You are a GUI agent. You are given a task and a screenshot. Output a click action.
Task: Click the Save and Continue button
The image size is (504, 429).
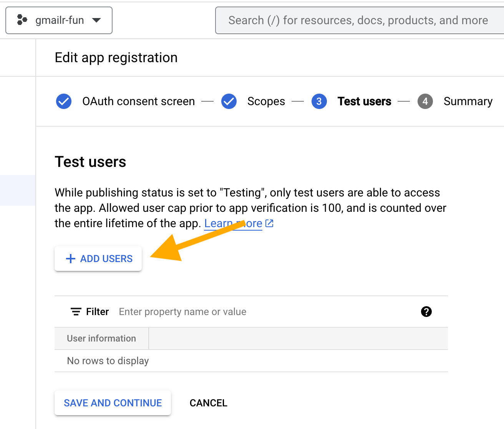pyautogui.click(x=113, y=403)
